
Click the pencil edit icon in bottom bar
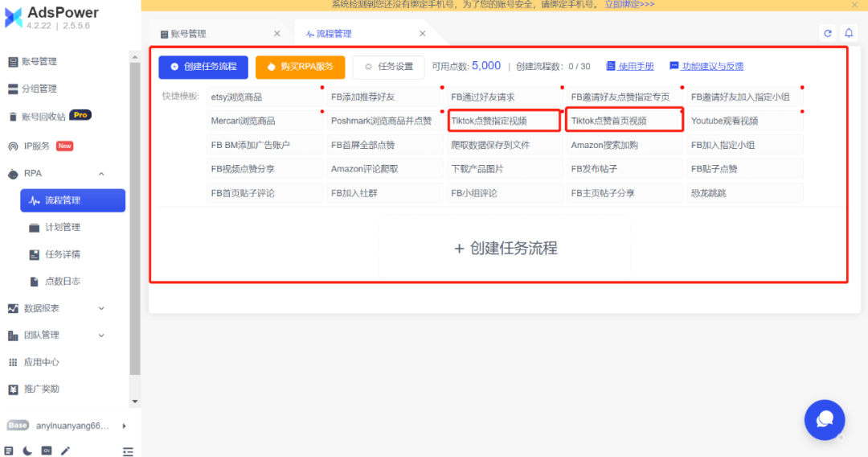coord(65,451)
